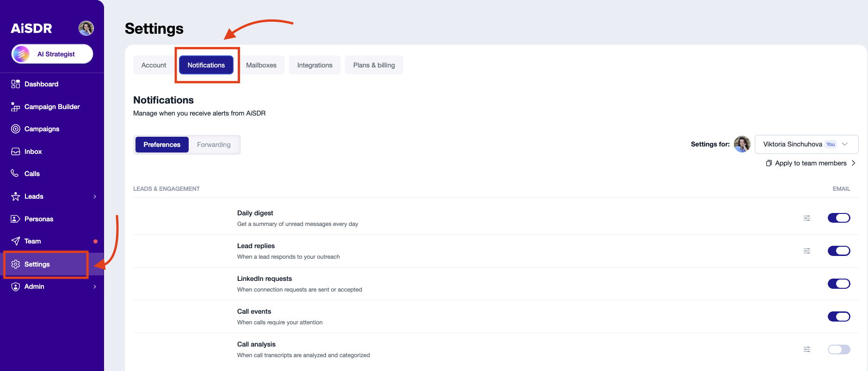Image resolution: width=868 pixels, height=371 pixels.
Task: Click the Settings gear icon
Action: (x=16, y=264)
